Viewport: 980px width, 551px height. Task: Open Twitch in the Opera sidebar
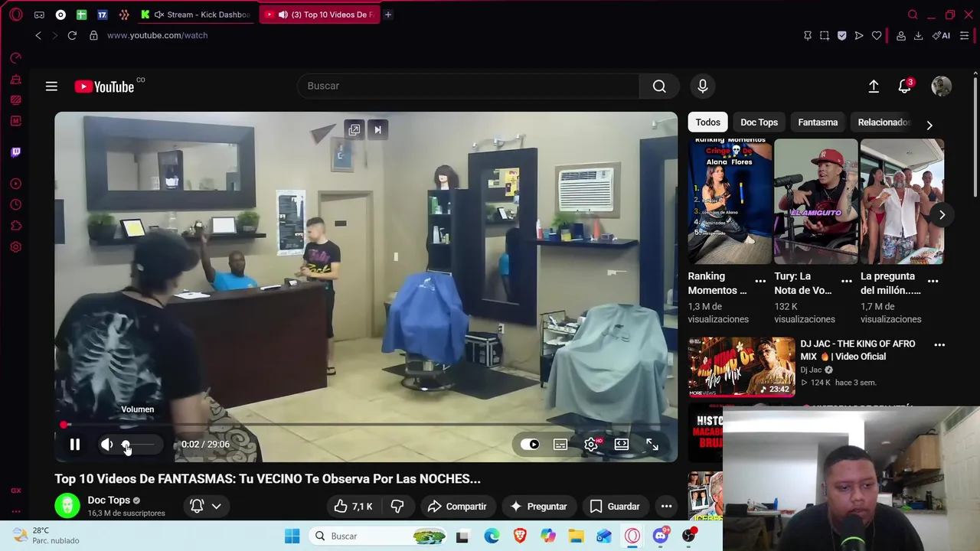15,152
